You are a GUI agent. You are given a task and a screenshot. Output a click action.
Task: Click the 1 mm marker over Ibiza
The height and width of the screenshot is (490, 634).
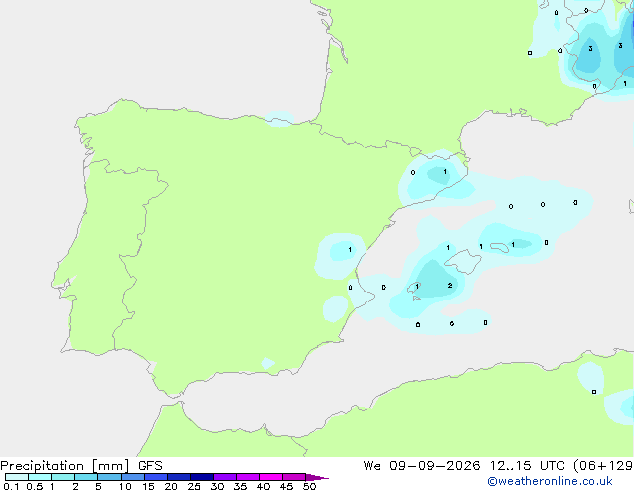[x=417, y=287]
